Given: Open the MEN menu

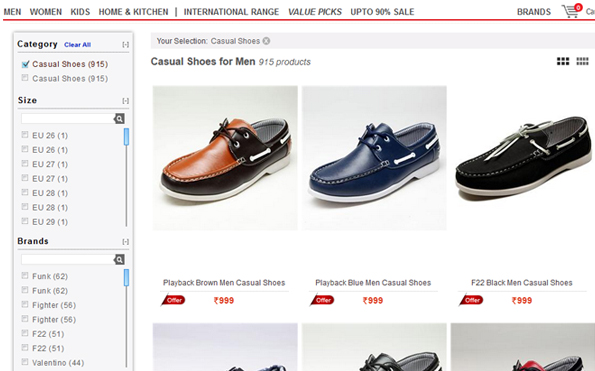Looking at the screenshot, I should [12, 12].
